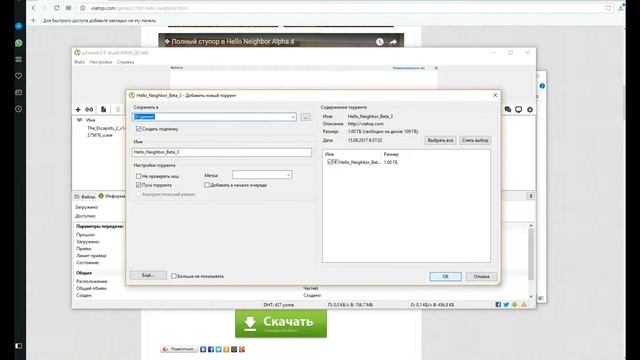Open the 'Настройки' menu in uTorrent
The image size is (640, 360).
[x=101, y=62]
